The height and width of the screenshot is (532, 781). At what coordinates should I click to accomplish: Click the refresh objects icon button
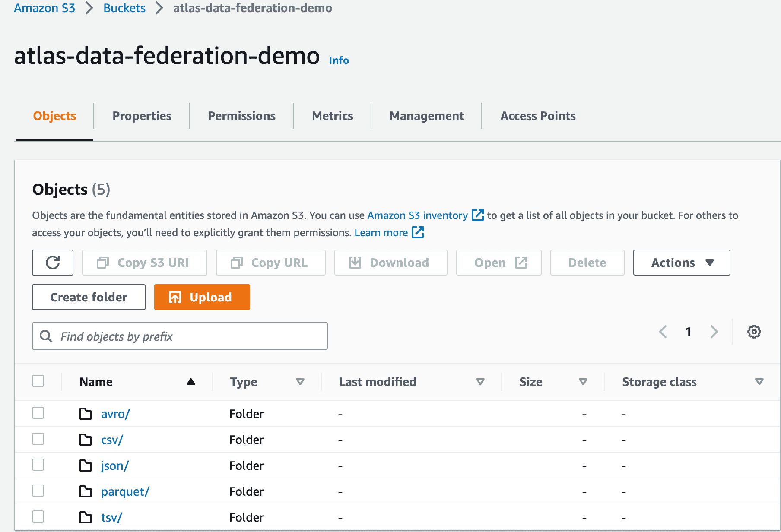point(53,263)
